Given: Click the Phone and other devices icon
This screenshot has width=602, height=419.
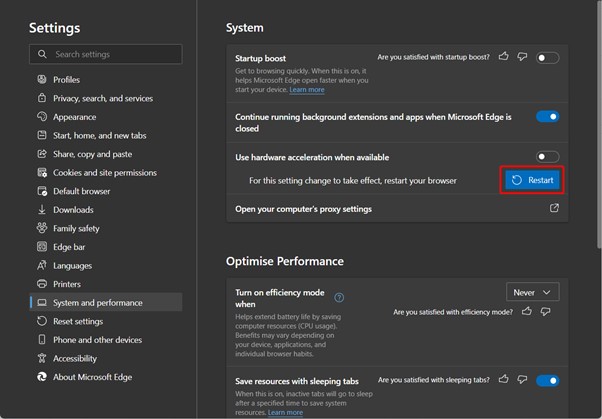Looking at the screenshot, I should [42, 340].
